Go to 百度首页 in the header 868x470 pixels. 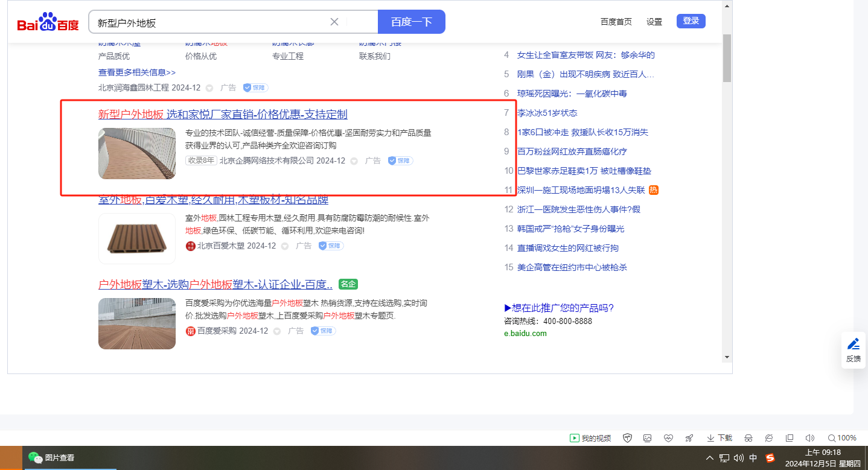point(616,22)
